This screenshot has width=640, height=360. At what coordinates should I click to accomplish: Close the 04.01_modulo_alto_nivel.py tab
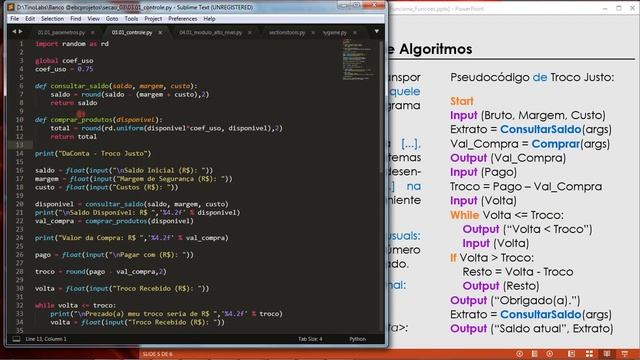tap(249, 32)
